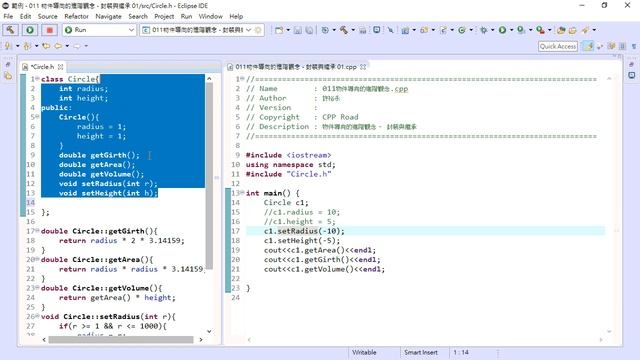Click the Search flashlight toolbar icon

tap(586, 30)
